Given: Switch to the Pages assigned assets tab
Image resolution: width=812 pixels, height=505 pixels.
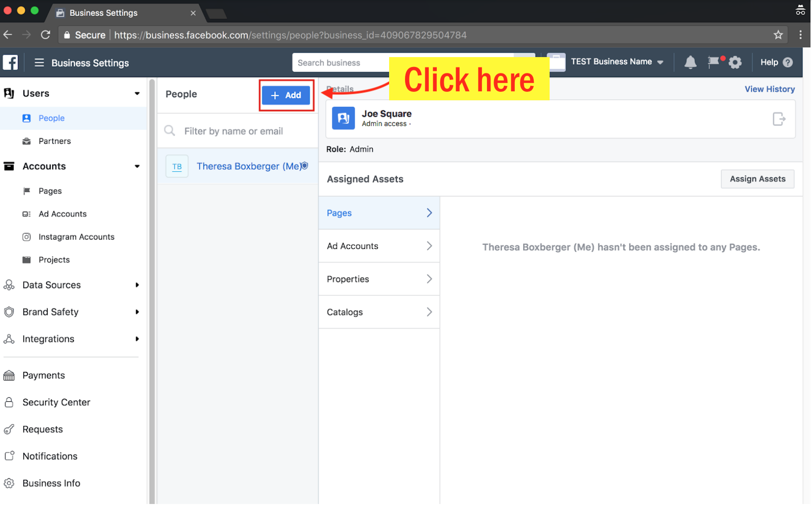Looking at the screenshot, I should point(380,213).
